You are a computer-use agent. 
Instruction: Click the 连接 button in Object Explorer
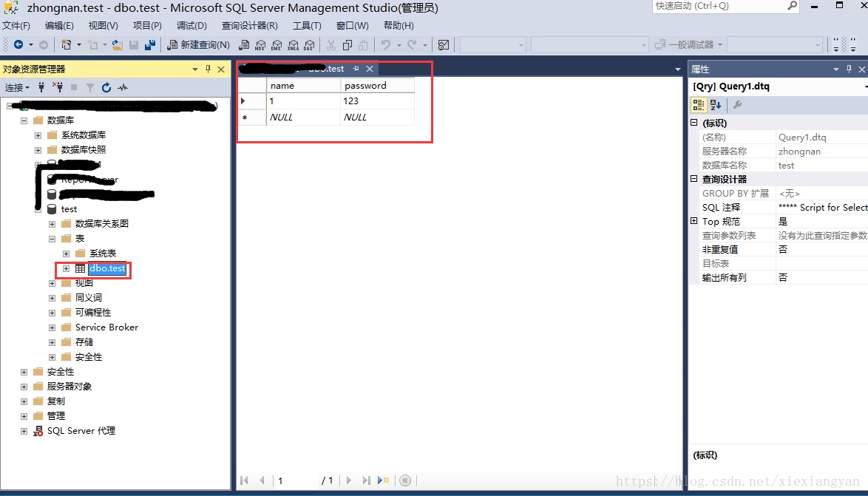16,87
